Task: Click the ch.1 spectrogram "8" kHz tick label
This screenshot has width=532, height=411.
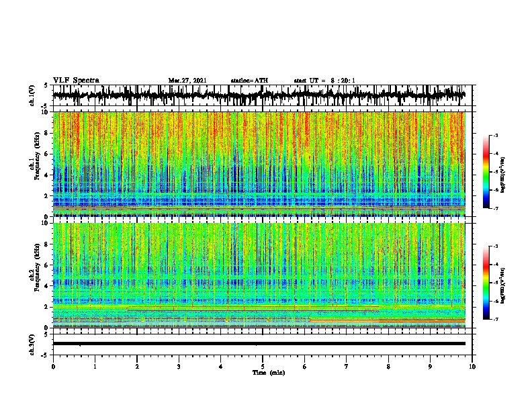Action: tap(47, 133)
